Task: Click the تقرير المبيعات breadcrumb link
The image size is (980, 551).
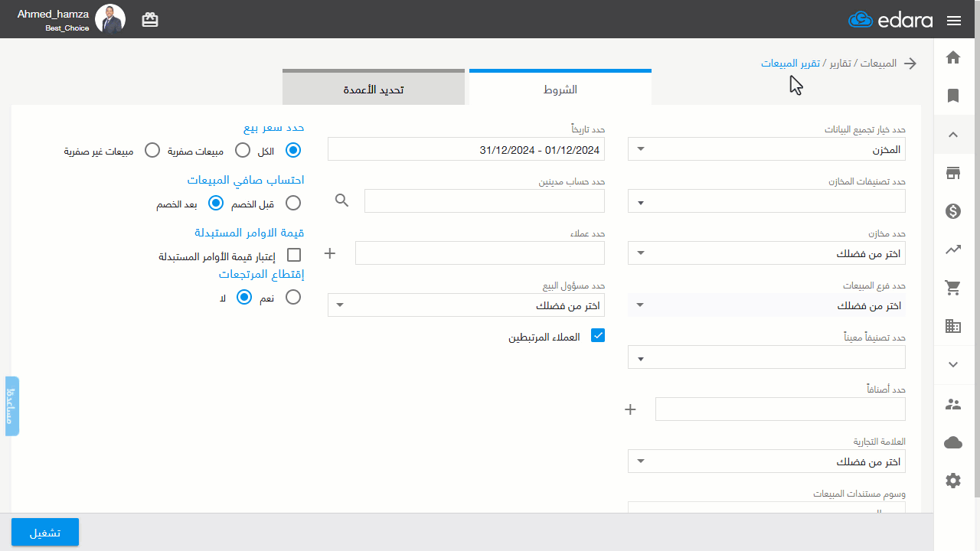Action: (790, 63)
